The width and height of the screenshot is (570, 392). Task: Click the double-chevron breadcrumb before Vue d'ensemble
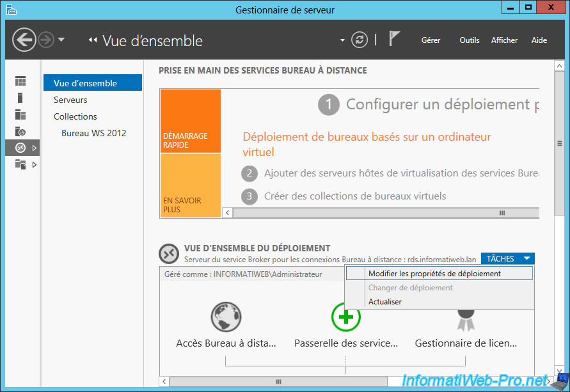tap(93, 40)
